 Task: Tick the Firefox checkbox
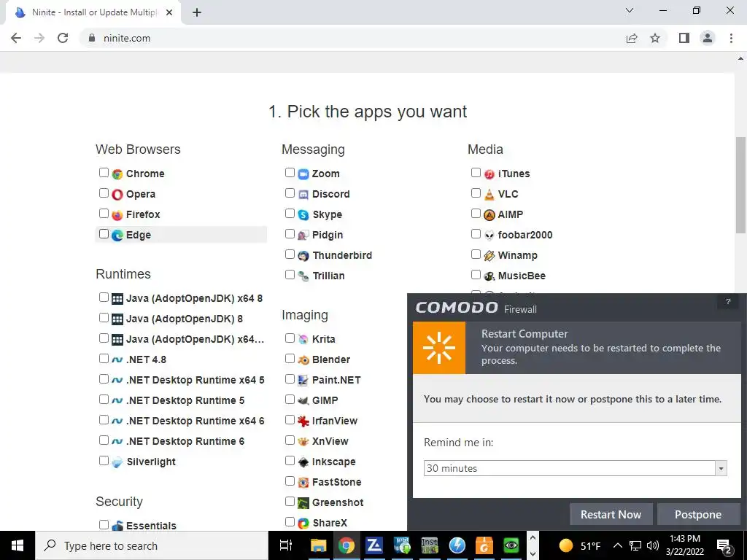[104, 214]
